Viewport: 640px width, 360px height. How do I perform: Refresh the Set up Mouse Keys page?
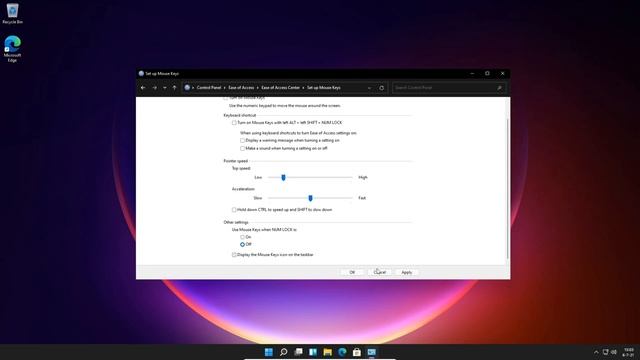click(381, 88)
